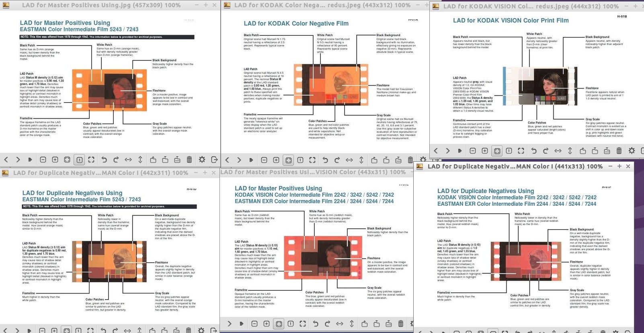Save the image in KODAK VISION Col window
Screen dimensions: 644x333
pyautogui.click(x=595, y=151)
